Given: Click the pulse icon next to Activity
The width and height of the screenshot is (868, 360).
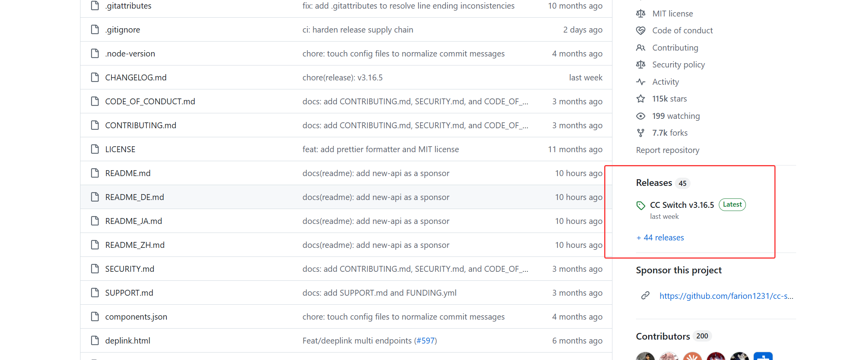Looking at the screenshot, I should (x=641, y=82).
